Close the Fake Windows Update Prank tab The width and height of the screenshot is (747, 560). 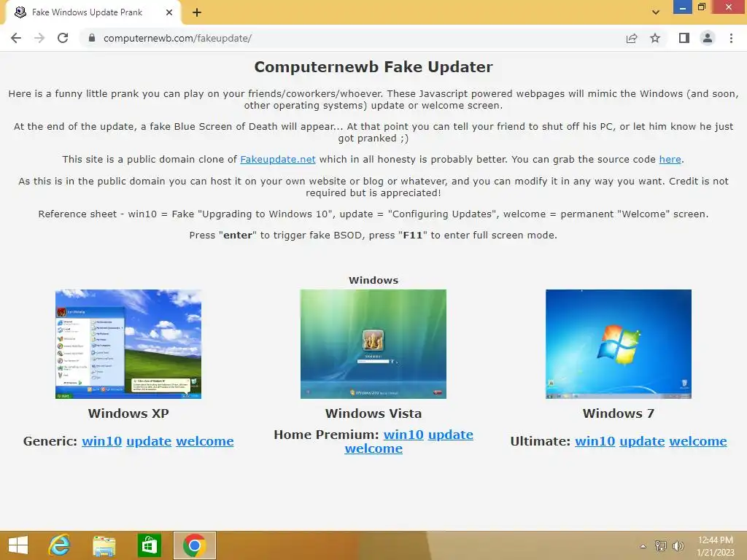[x=169, y=12]
